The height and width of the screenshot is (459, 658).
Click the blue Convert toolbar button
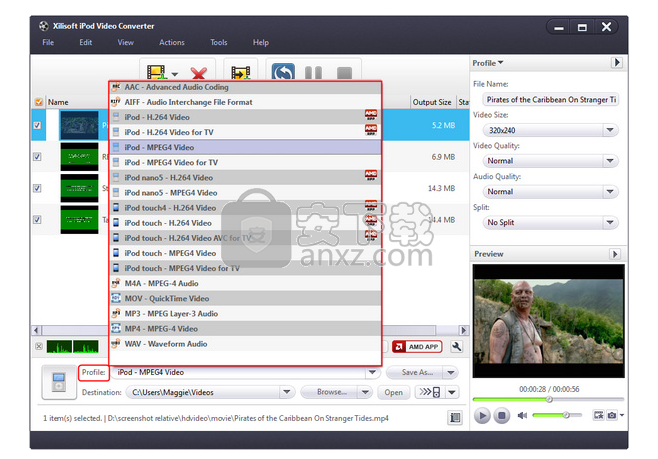pos(283,72)
